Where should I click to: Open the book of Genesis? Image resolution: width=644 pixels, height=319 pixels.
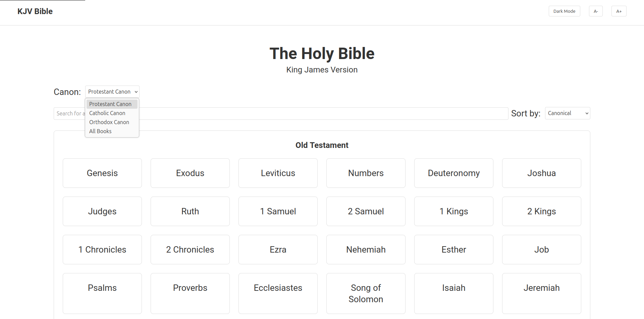point(102,173)
